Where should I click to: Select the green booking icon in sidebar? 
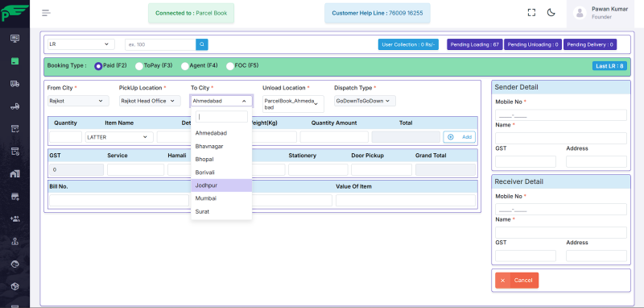(14, 61)
